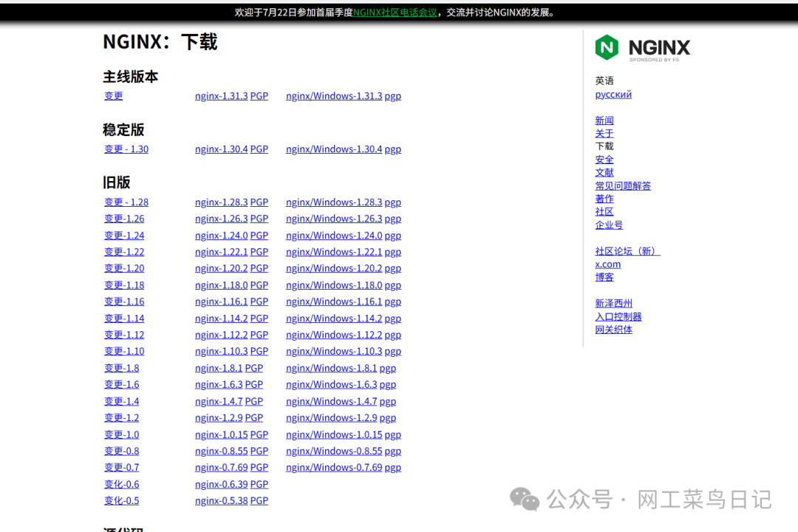This screenshot has width=798, height=532.
Task: Download nginx-1.4.7
Action: click(x=219, y=401)
